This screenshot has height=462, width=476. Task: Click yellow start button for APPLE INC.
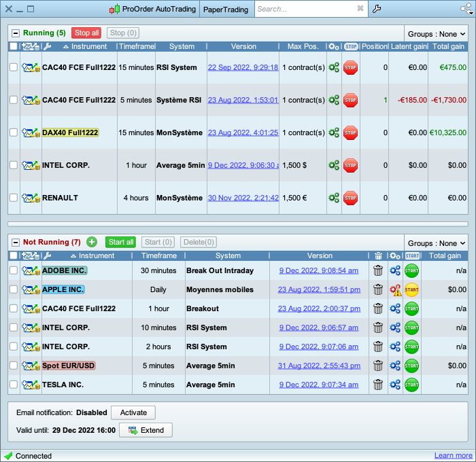(x=411, y=289)
